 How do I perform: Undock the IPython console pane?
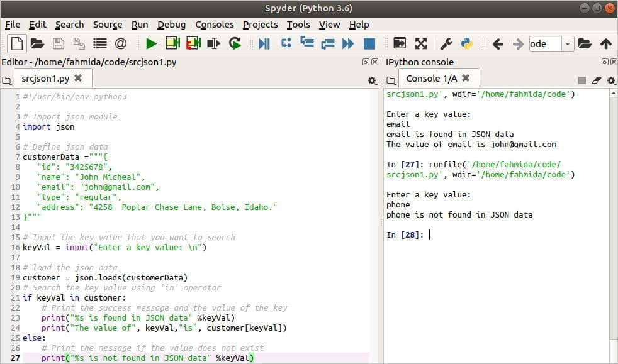[605, 61]
